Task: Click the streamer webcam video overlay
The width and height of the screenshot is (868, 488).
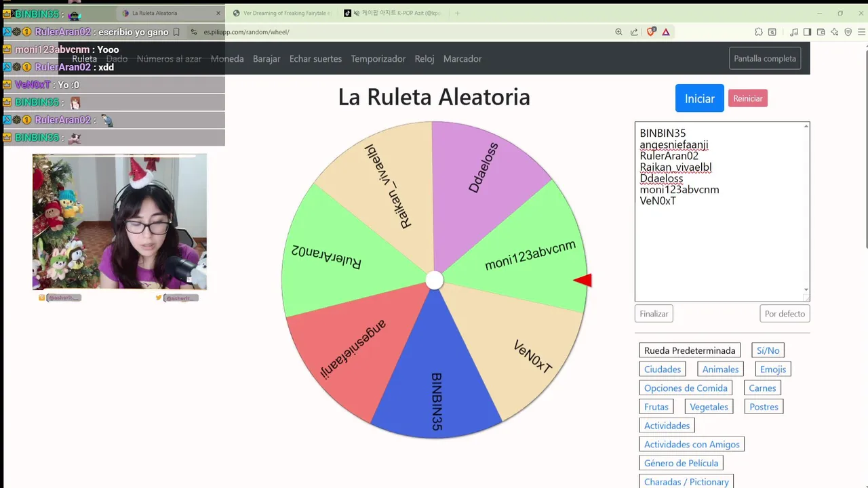Action: [119, 222]
